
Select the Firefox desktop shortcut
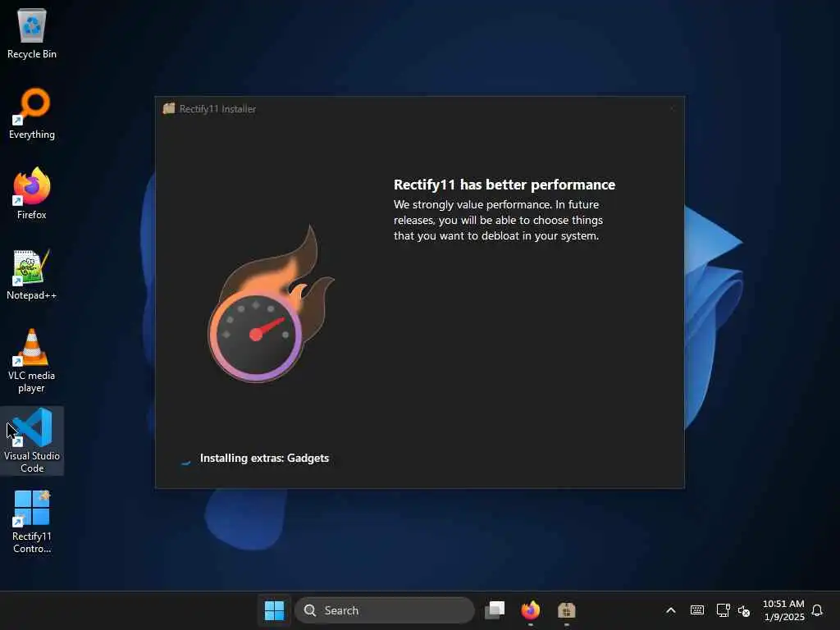(32, 194)
